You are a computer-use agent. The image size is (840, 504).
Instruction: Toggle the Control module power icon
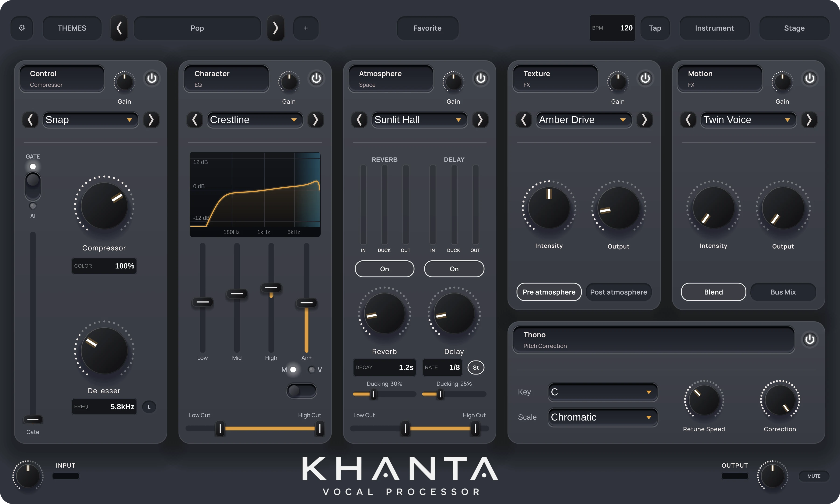pos(152,78)
